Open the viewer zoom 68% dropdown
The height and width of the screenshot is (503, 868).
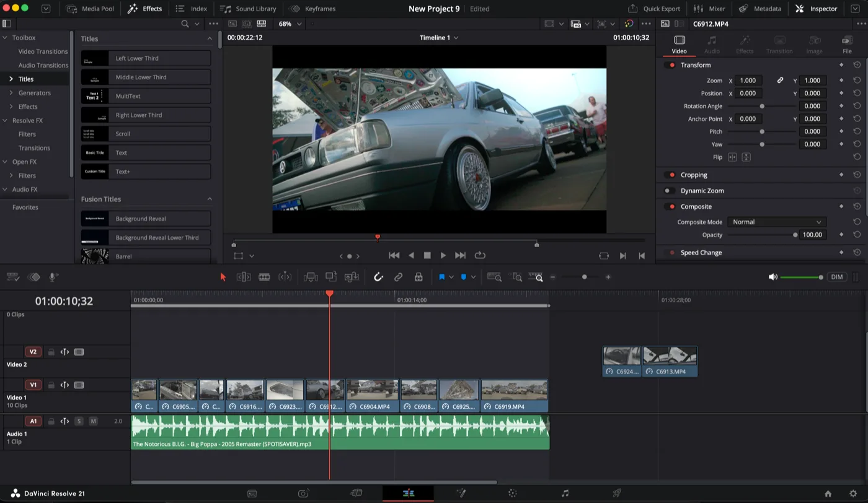coord(290,24)
